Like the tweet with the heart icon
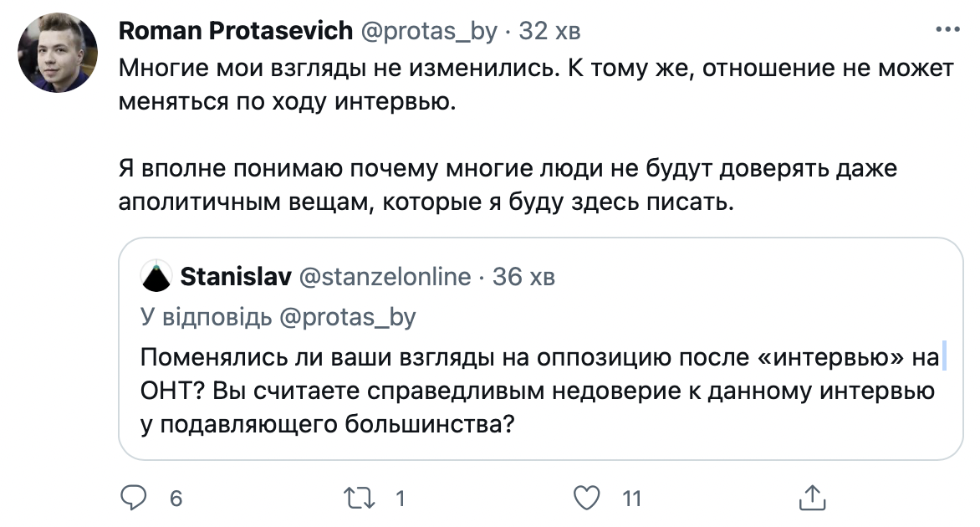Image resolution: width=980 pixels, height=527 pixels. [590, 496]
